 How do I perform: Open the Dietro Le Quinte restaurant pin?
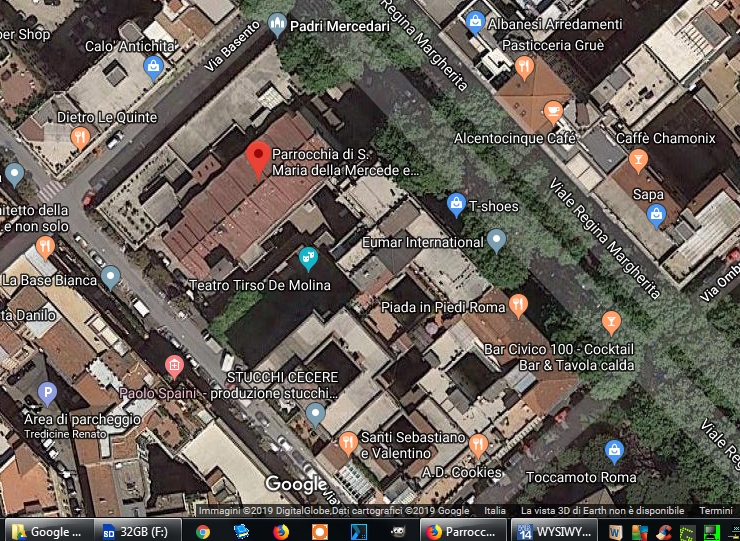(81, 137)
